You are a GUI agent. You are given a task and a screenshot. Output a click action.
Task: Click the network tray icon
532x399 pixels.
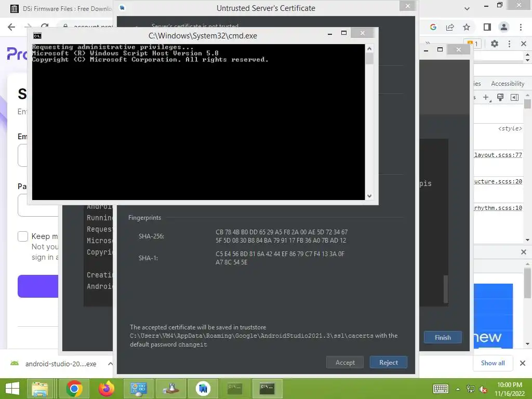tap(471, 389)
